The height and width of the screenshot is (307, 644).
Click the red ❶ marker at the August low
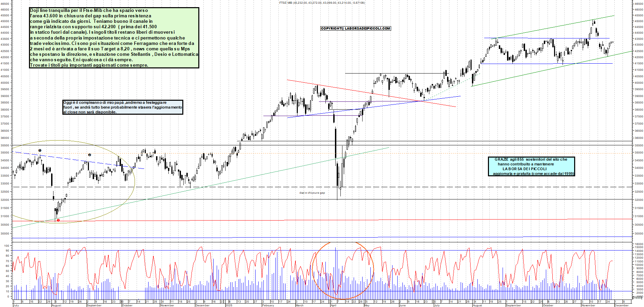(x=58, y=221)
